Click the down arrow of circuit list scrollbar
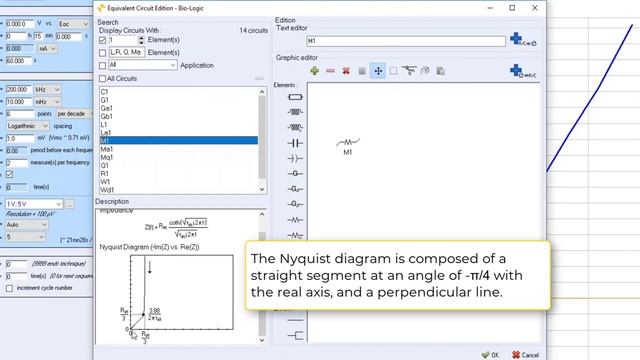 (x=262, y=189)
